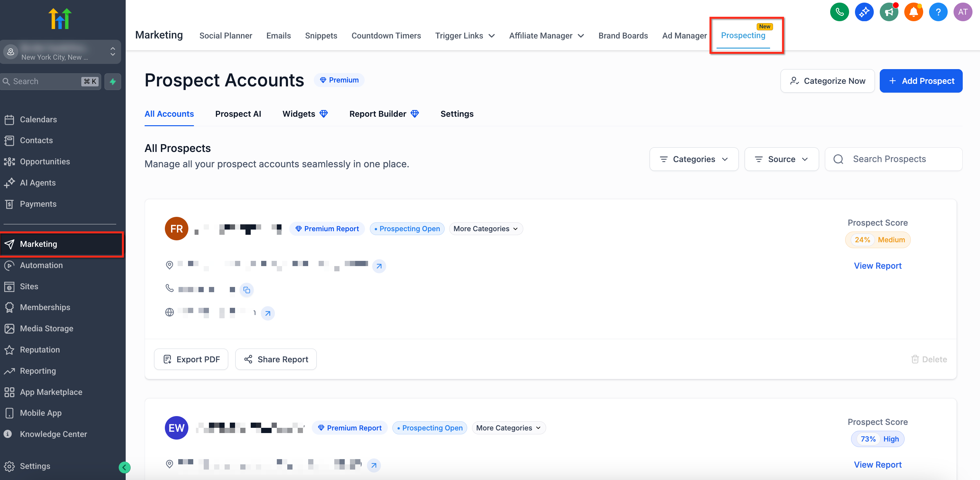The image size is (980, 480).
Task: Click the green lightning quick actions icon
Action: point(113,81)
